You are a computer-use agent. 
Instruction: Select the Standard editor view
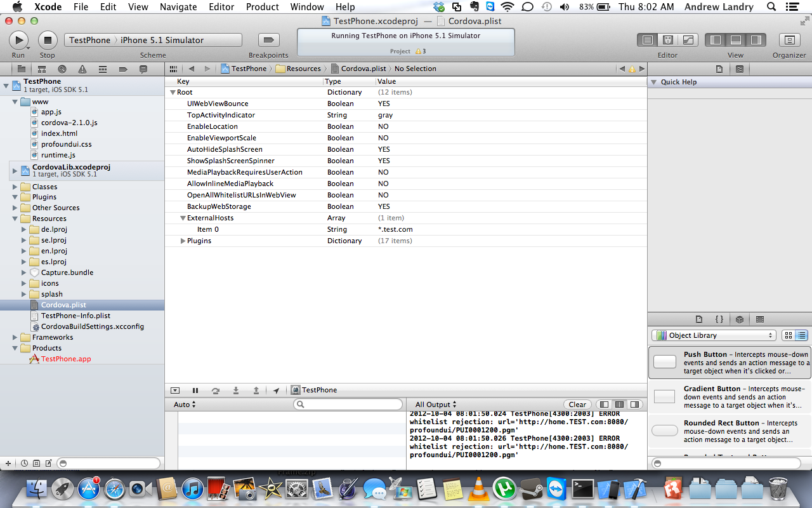point(648,40)
